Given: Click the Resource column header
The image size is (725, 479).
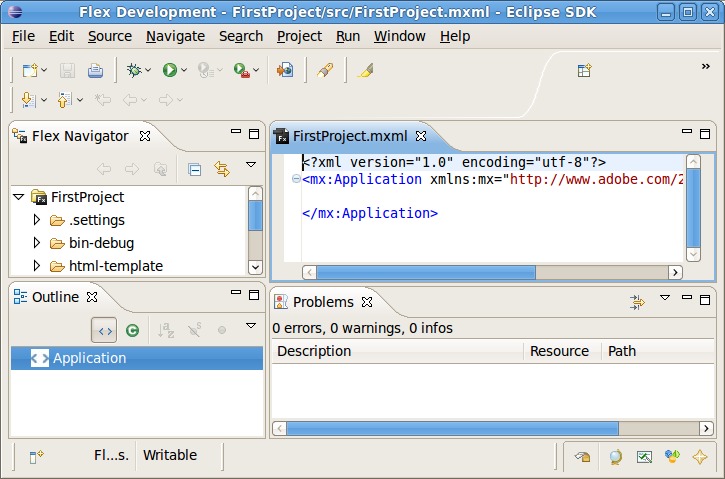Looking at the screenshot, I should [x=559, y=351].
